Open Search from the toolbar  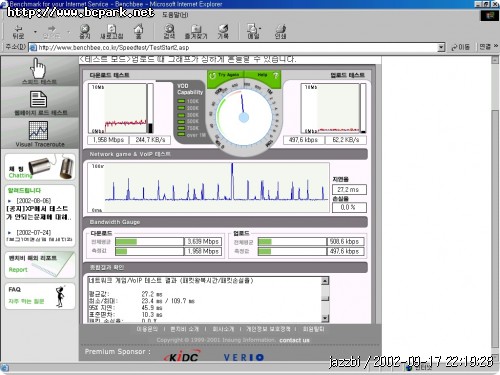(169, 31)
